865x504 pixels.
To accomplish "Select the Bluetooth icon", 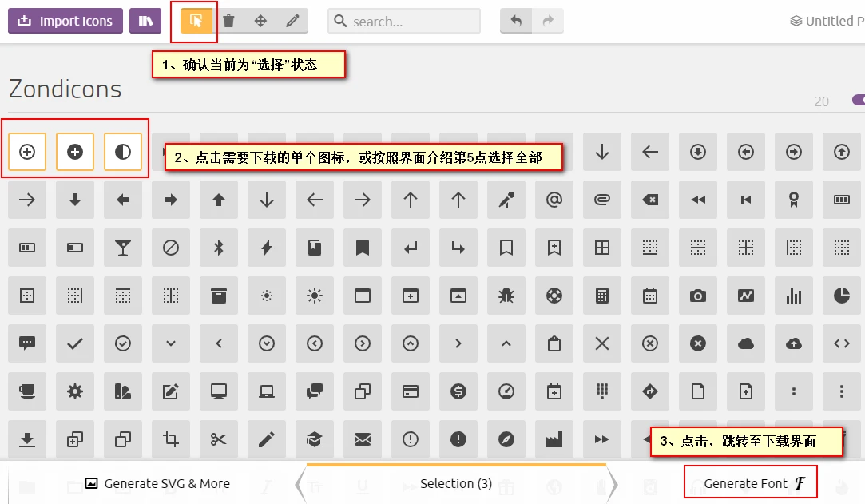I will pyautogui.click(x=219, y=248).
